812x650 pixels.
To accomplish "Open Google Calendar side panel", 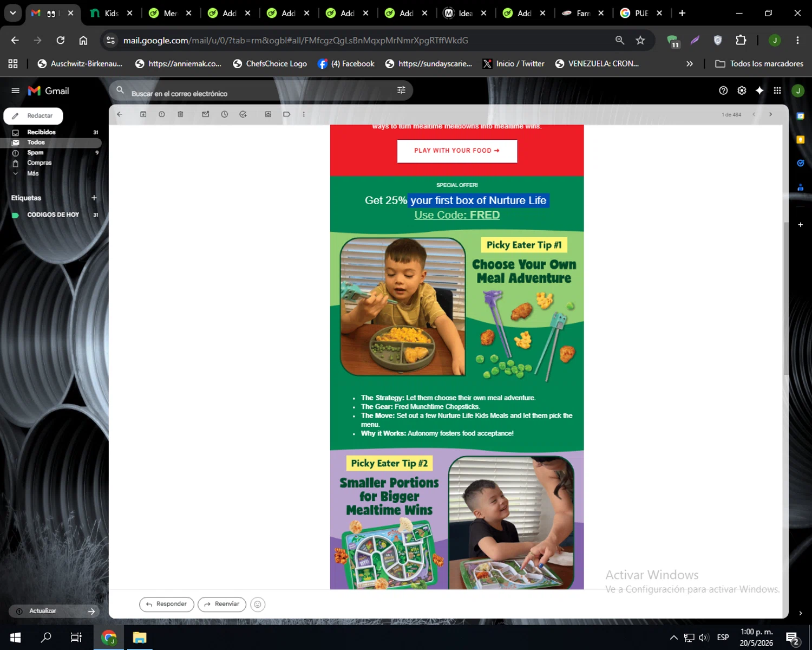I will 800,116.
